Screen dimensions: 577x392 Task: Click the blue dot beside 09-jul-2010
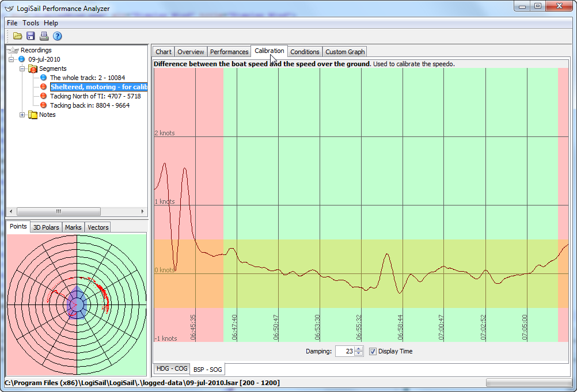pos(22,59)
